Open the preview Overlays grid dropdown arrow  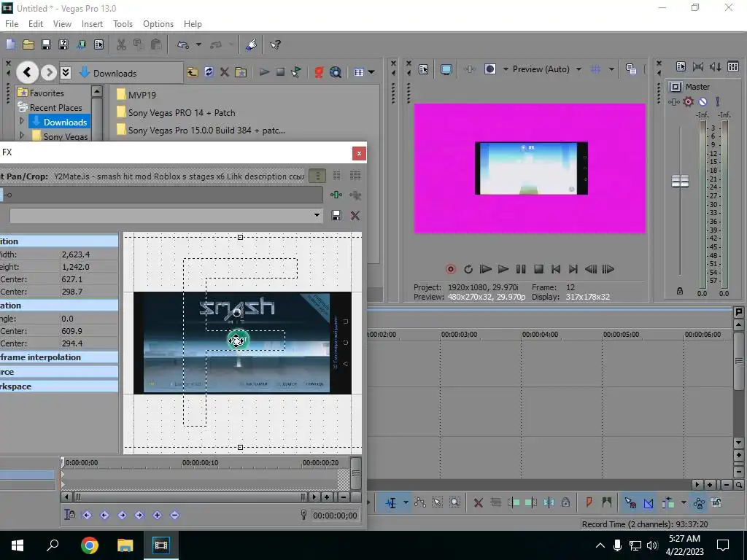611,69
